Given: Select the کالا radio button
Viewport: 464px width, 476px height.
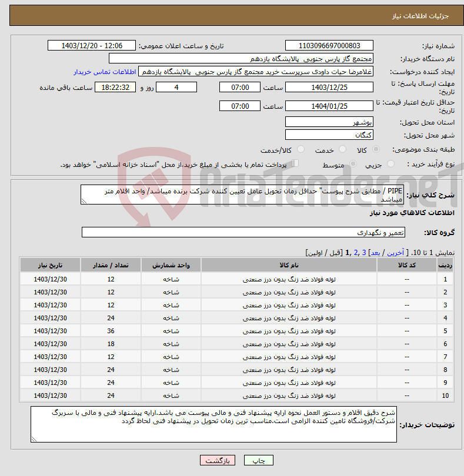Looking at the screenshot, I should 376,149.
